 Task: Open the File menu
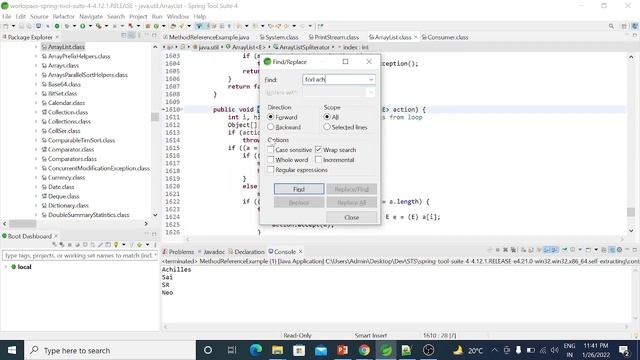(x=7, y=16)
